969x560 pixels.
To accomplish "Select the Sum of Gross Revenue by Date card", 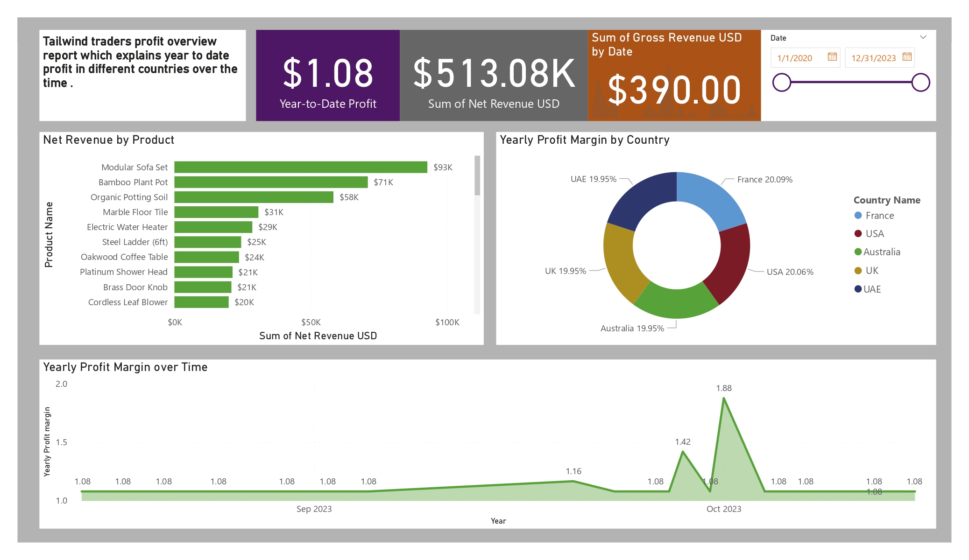I will (x=674, y=76).
